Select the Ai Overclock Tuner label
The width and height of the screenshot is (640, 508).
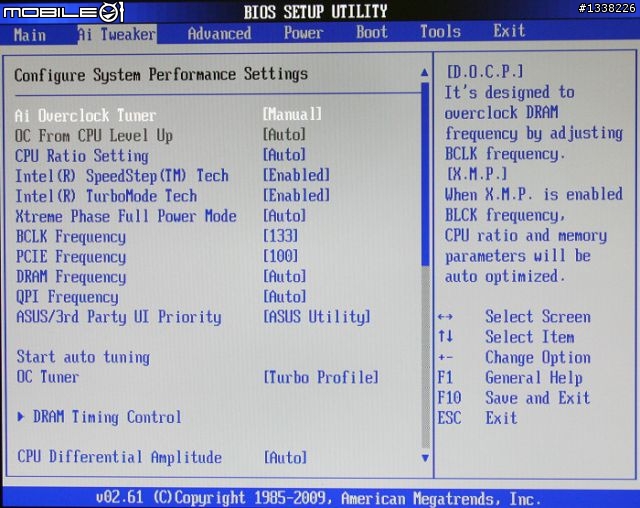pyautogui.click(x=85, y=115)
